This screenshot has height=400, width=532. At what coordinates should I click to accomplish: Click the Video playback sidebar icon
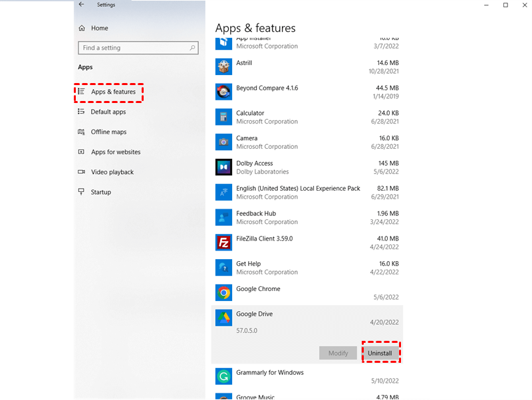[x=81, y=172]
